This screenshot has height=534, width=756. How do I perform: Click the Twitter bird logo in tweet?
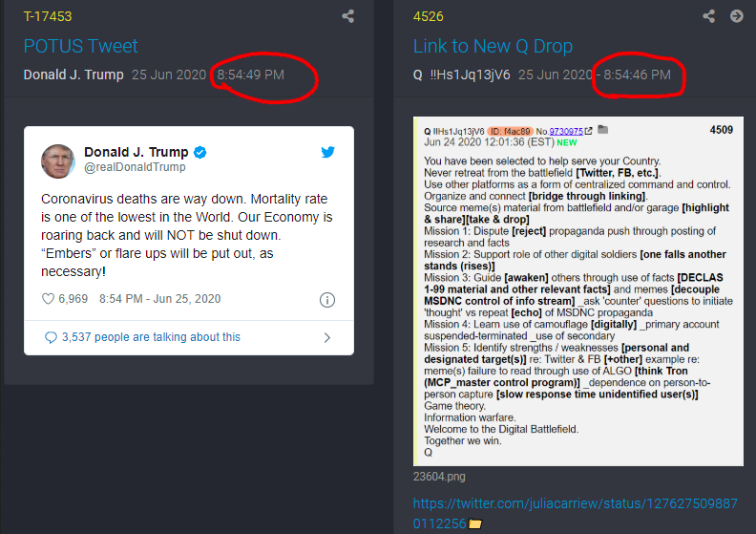pyautogui.click(x=327, y=152)
